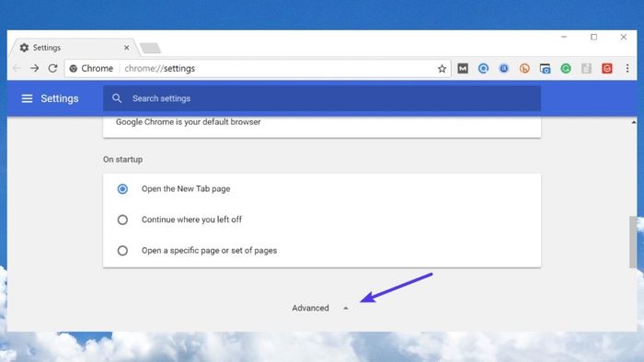Click the search magnifier icon in settings
This screenshot has width=644, height=362.
(117, 98)
